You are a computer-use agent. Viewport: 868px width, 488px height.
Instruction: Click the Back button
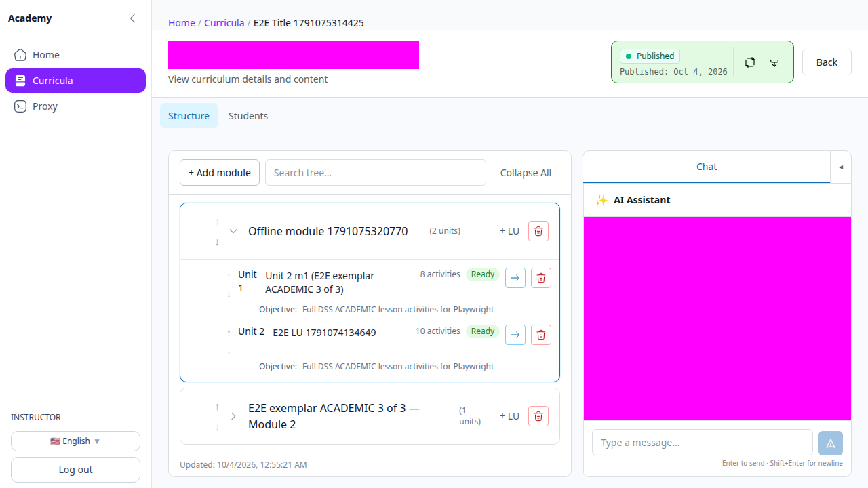click(827, 62)
